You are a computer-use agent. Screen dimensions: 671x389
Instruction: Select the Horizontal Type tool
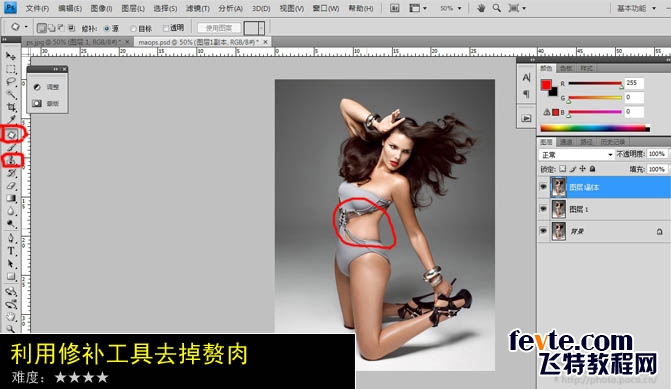[11, 251]
